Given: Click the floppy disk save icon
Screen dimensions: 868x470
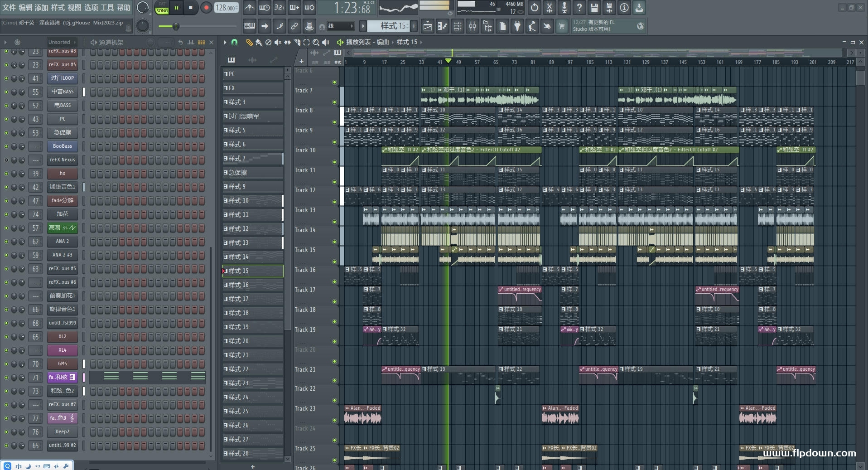Looking at the screenshot, I should [x=594, y=8].
